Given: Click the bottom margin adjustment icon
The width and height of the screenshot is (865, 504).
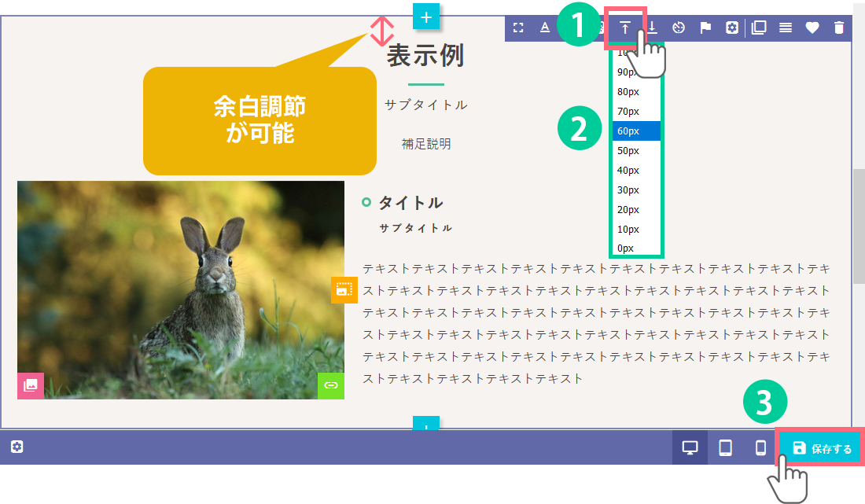Looking at the screenshot, I should point(653,28).
